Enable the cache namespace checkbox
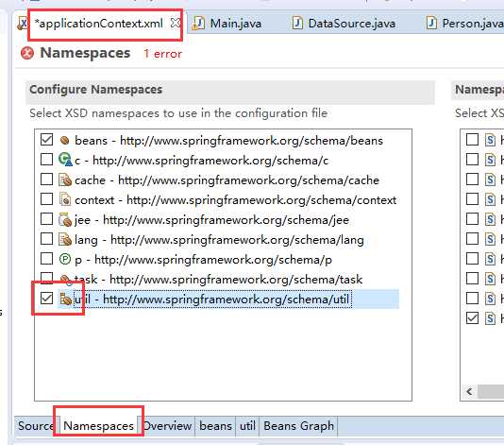 46,180
